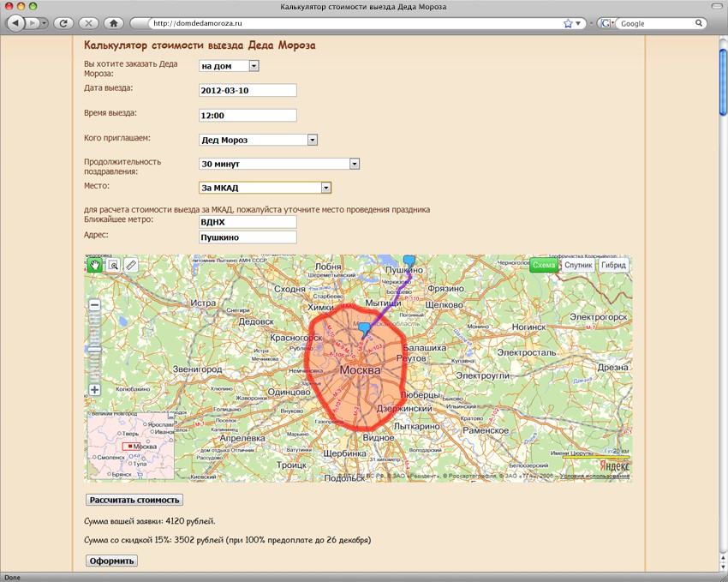Click the Мытищи label on the map
Image resolution: width=728 pixels, height=582 pixels.
pyautogui.click(x=383, y=303)
